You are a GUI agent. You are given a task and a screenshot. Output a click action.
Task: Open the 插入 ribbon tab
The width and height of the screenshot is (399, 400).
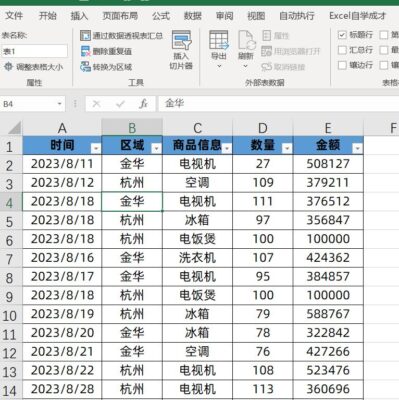pos(79,16)
